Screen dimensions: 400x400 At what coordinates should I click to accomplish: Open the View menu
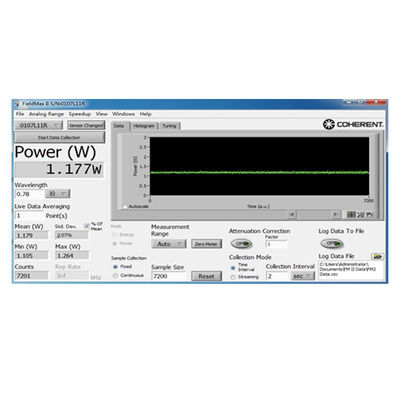pyautogui.click(x=101, y=114)
